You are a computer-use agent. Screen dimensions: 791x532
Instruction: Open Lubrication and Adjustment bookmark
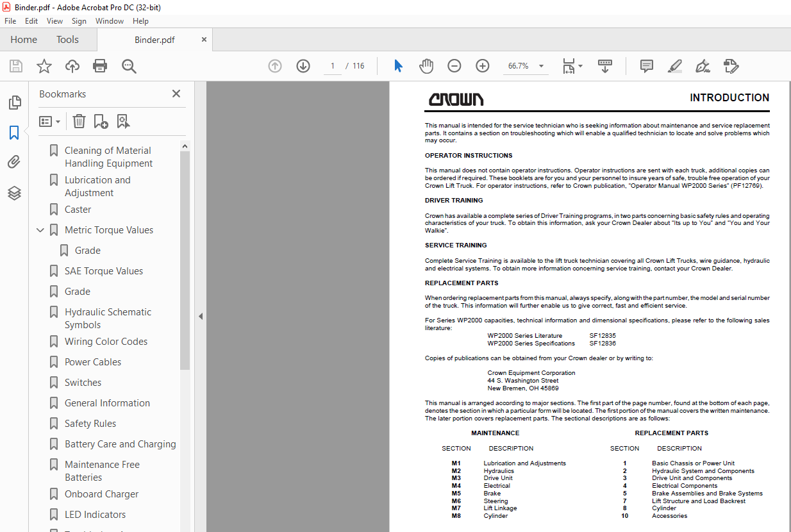(97, 187)
